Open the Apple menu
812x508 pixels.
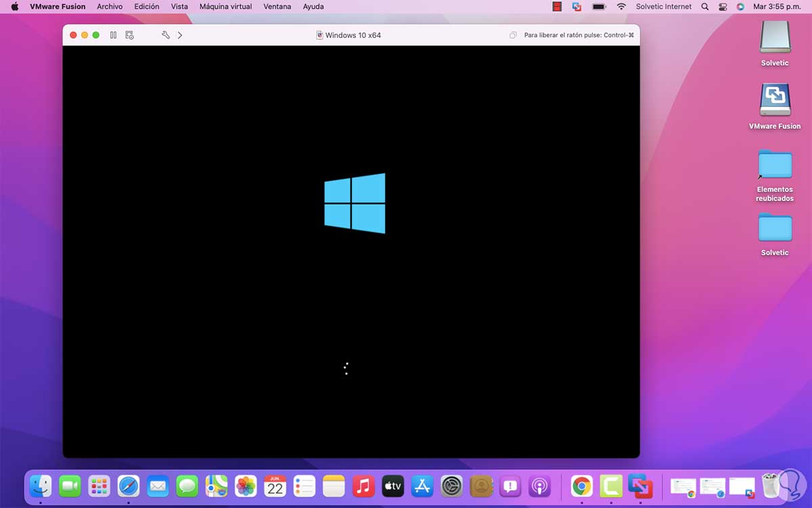14,7
